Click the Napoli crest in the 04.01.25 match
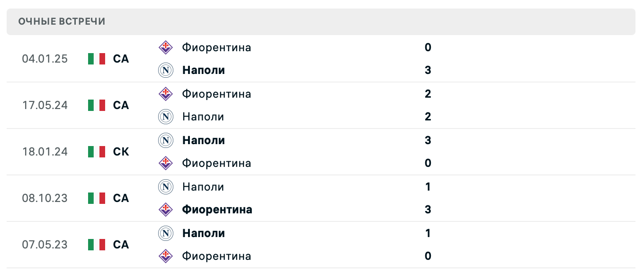The width and height of the screenshot is (644, 275). 165,70
